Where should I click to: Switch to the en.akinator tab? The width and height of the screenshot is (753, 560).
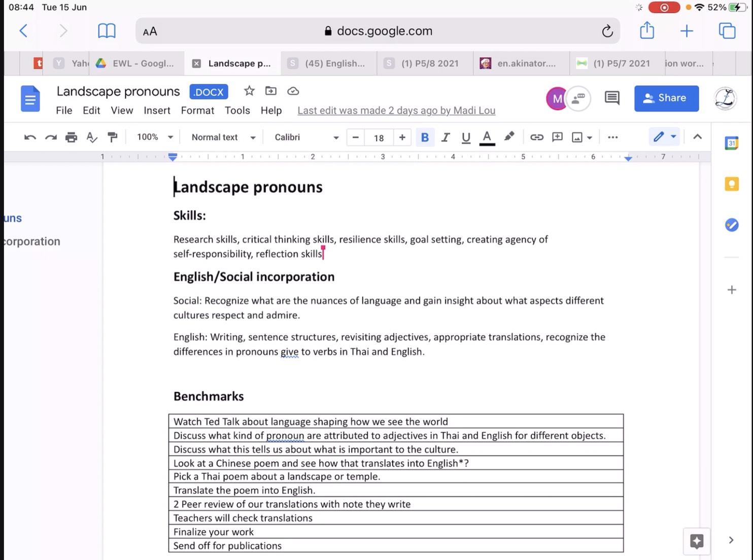tap(521, 63)
